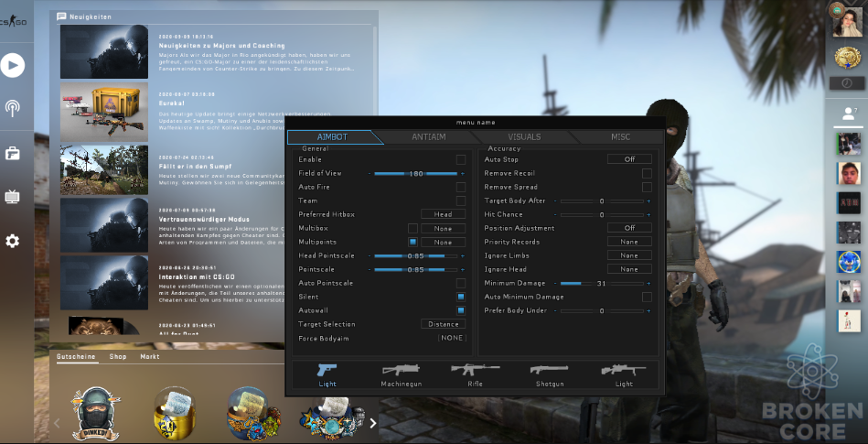Click the Sonic friend avatar

coord(849,262)
